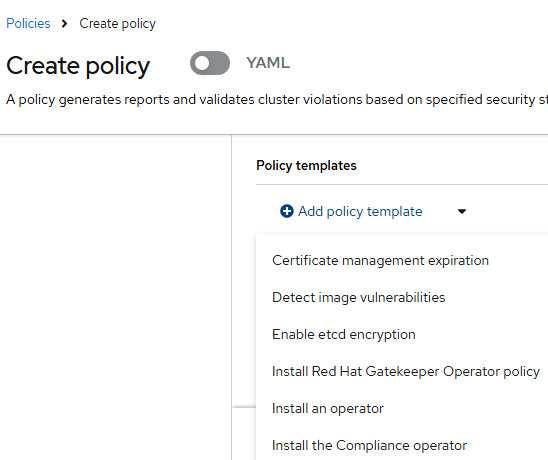Image resolution: width=548 pixels, height=460 pixels.
Task: Toggle the YAML editor switch on
Action: pos(210,63)
